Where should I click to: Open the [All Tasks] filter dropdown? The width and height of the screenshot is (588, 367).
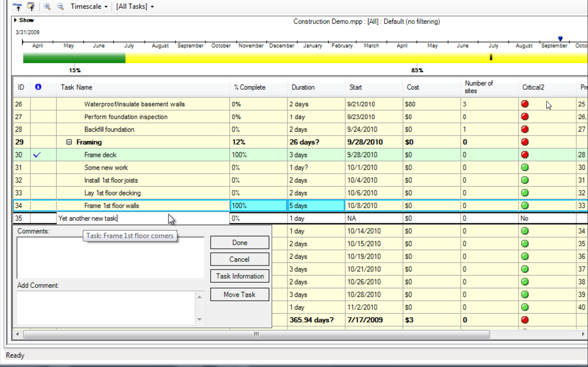[x=135, y=7]
